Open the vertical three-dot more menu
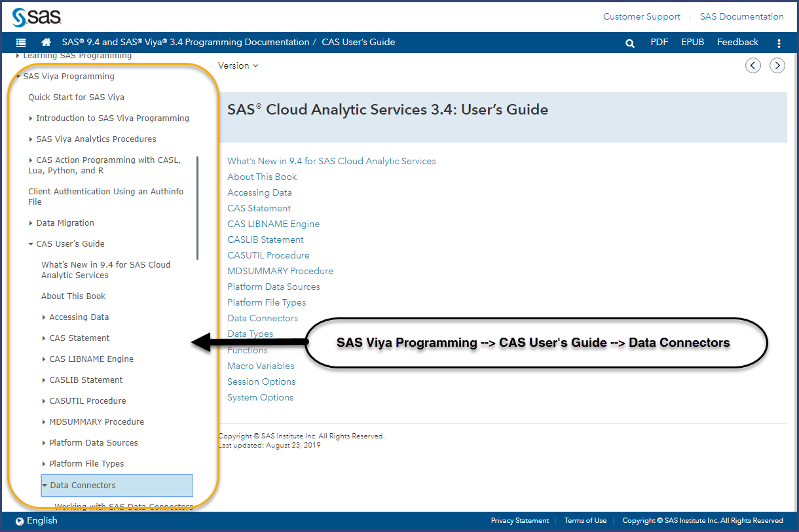This screenshot has width=799, height=532. point(779,43)
